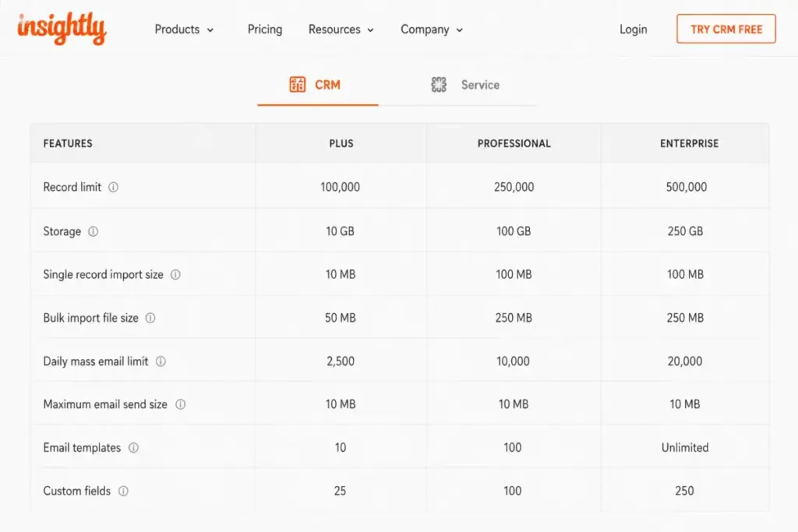Click the 25 custom fields value
The height and width of the screenshot is (532, 798).
[340, 491]
